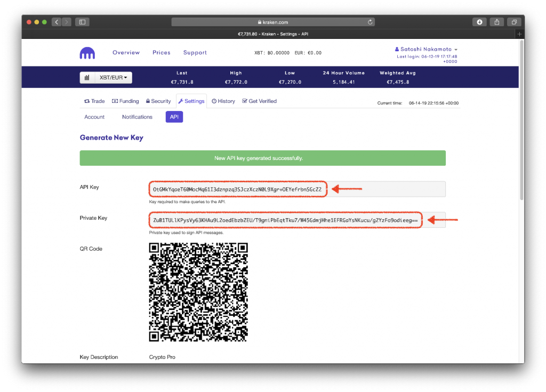Click the Safari tab titled Kraken - Settings - API
546x392 pixels.
tap(273, 34)
